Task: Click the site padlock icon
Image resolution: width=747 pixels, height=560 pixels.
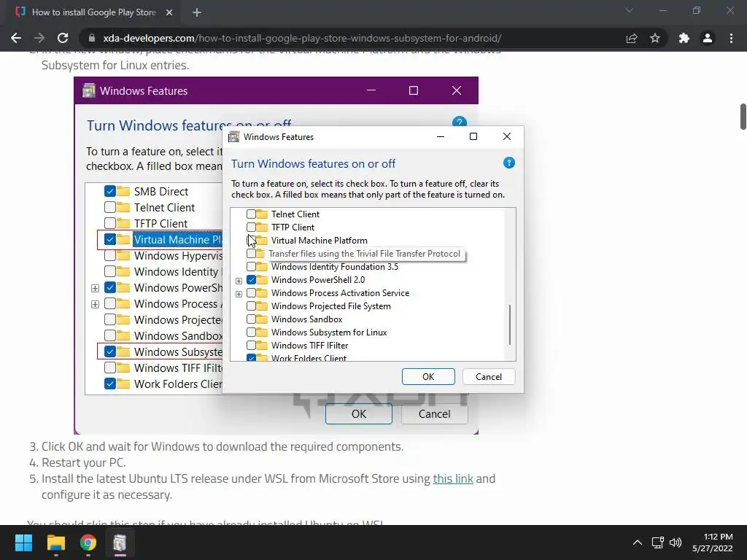Action: coord(92,38)
